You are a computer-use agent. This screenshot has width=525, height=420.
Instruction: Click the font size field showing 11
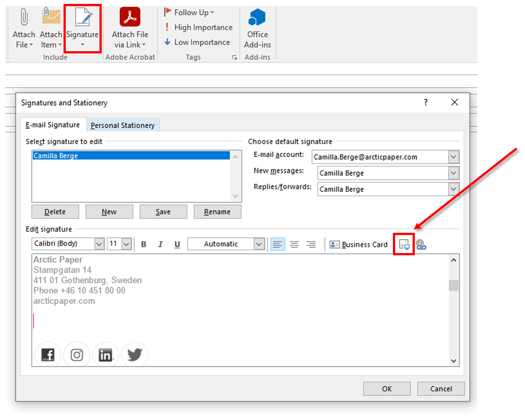pos(115,243)
